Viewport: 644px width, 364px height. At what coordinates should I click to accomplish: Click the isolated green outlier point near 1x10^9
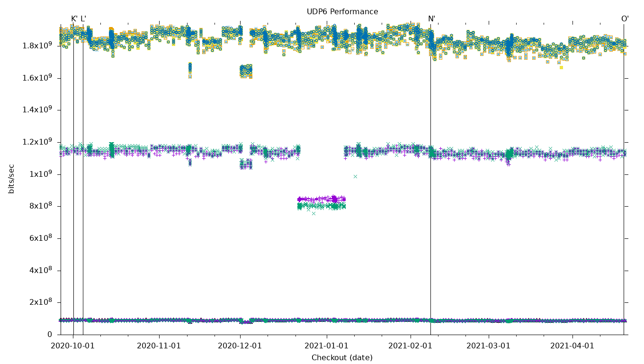coord(355,176)
